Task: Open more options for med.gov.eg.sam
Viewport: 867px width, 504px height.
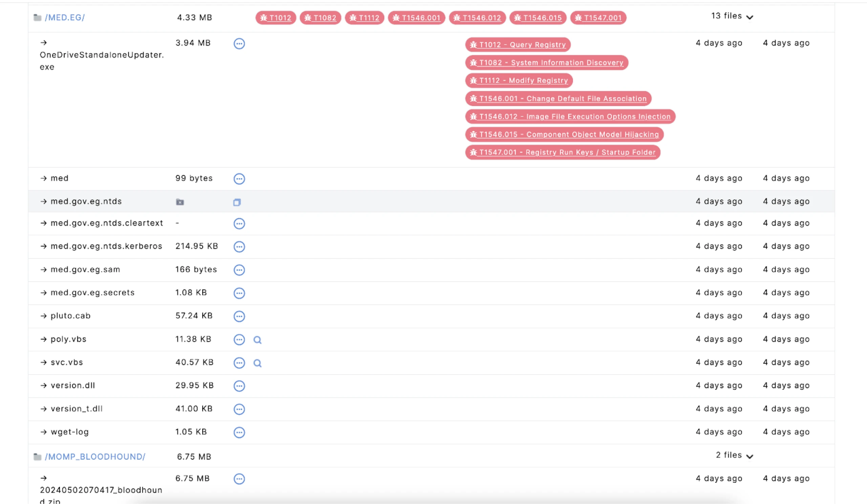Action: point(239,270)
